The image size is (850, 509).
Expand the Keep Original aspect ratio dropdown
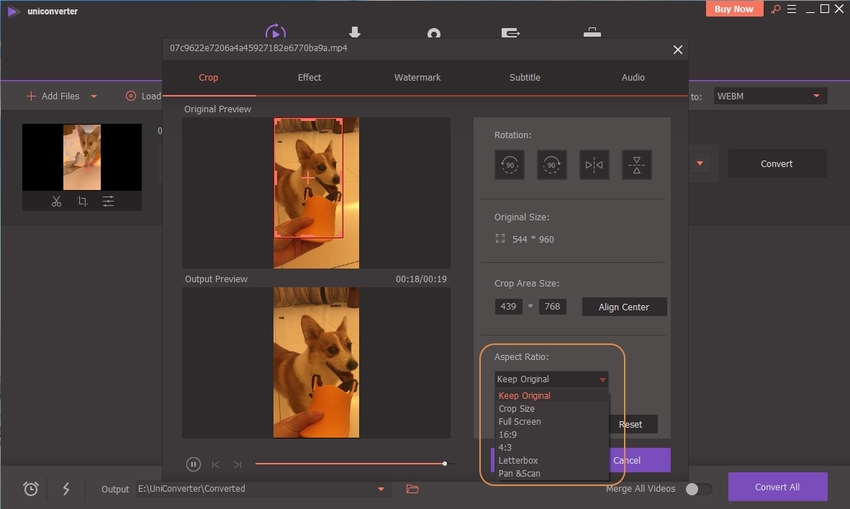(551, 379)
